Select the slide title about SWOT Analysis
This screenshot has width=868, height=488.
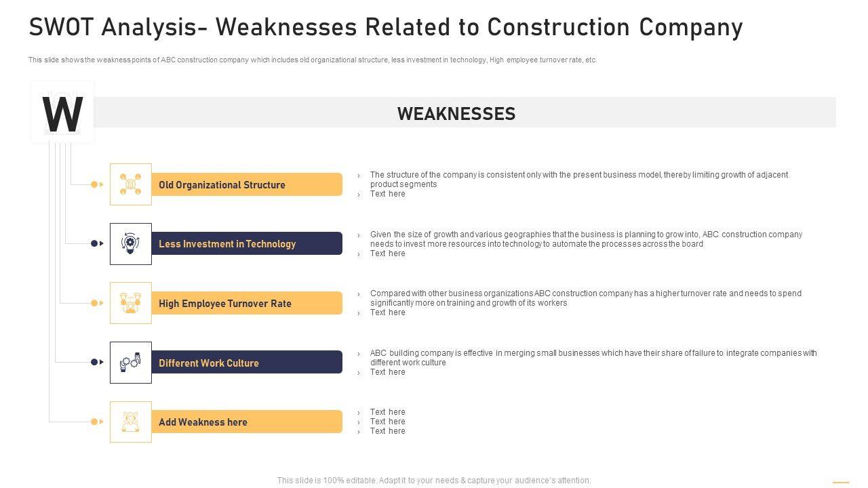pyautogui.click(x=385, y=27)
